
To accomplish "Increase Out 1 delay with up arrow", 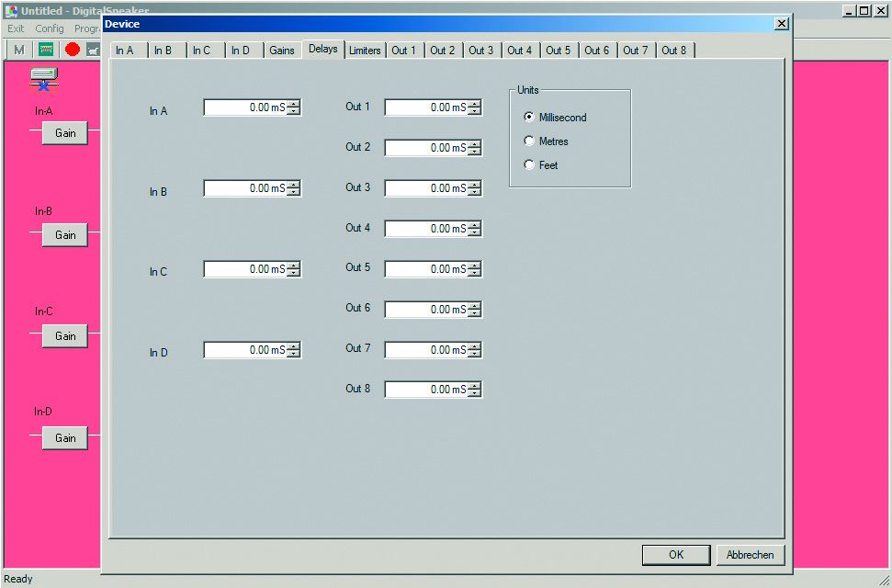I will coord(474,104).
